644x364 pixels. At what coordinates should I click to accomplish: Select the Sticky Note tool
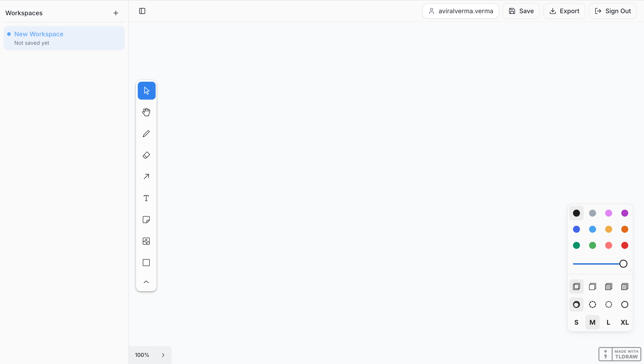tap(146, 220)
